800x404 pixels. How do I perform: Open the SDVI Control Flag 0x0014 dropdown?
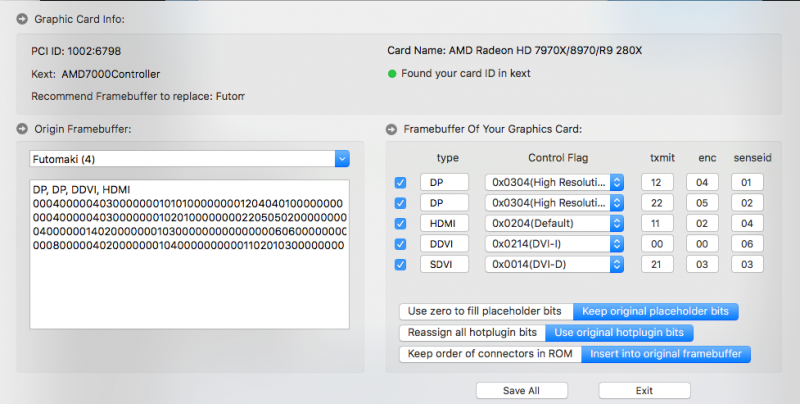tap(617, 264)
